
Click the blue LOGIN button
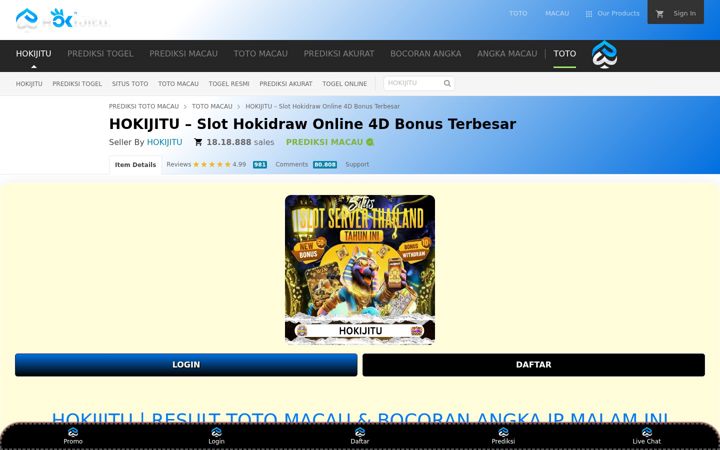186,365
